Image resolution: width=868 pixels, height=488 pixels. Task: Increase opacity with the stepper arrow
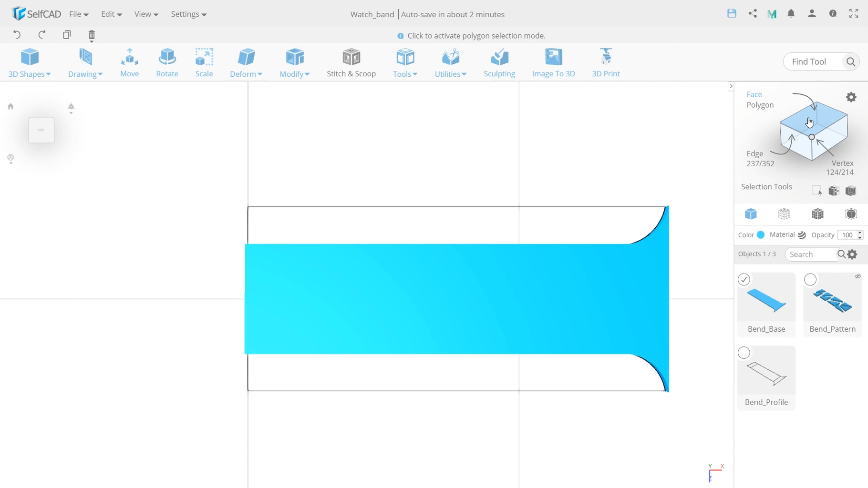point(860,233)
